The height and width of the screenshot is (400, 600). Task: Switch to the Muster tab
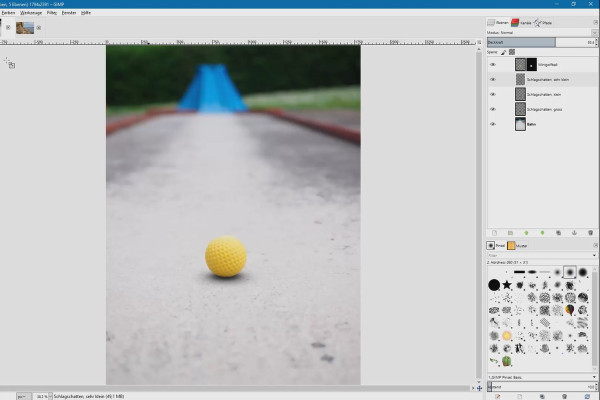517,245
